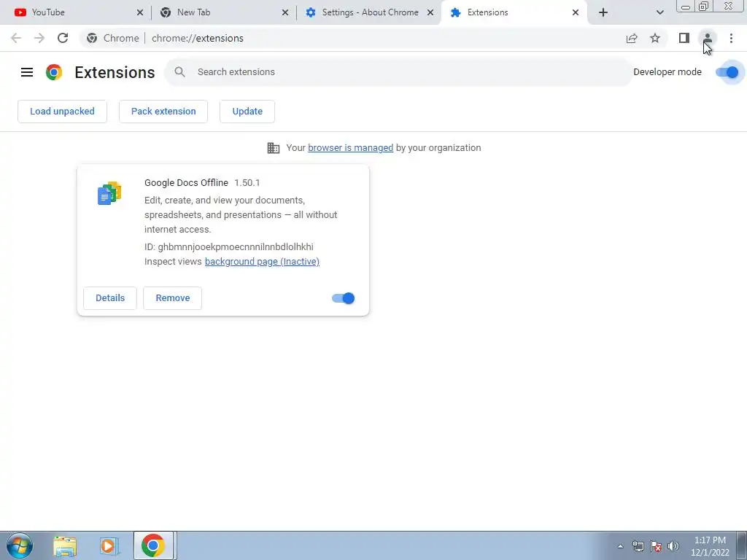Toggle Developer mode off

click(727, 72)
